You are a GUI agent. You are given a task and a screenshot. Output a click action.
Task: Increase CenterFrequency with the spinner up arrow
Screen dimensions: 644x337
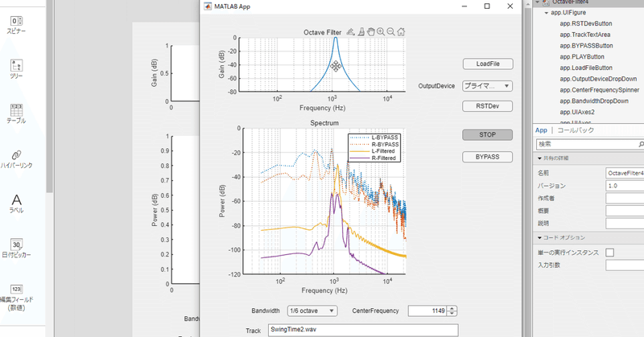[x=452, y=308]
